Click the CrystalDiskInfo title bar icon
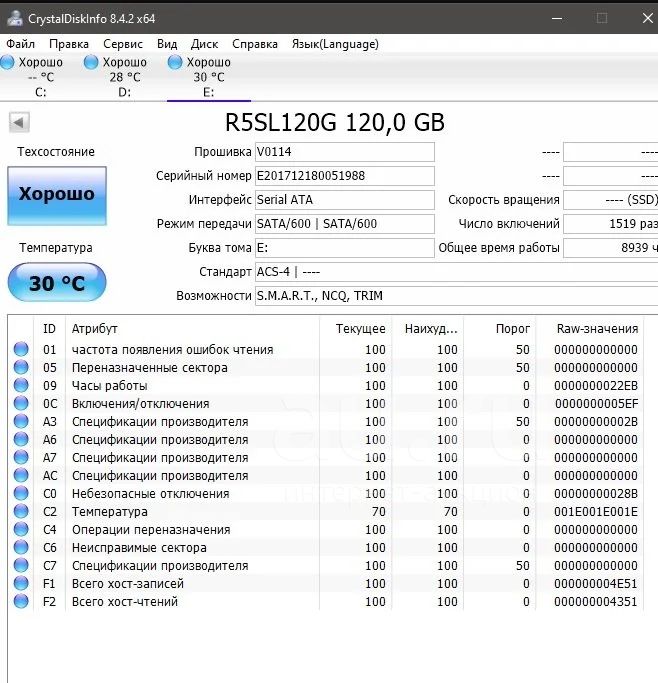Screen dimensions: 658x683 [15, 18]
